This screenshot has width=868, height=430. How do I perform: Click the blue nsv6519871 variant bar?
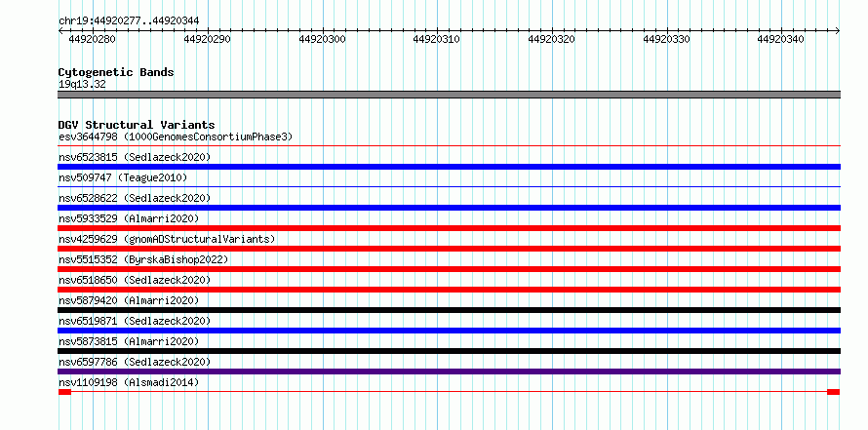tap(449, 331)
